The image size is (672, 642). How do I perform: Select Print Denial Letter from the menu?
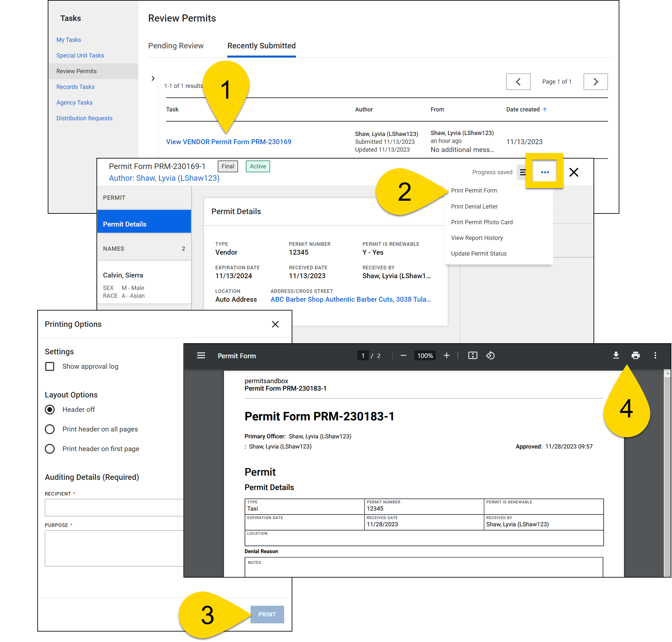(474, 206)
